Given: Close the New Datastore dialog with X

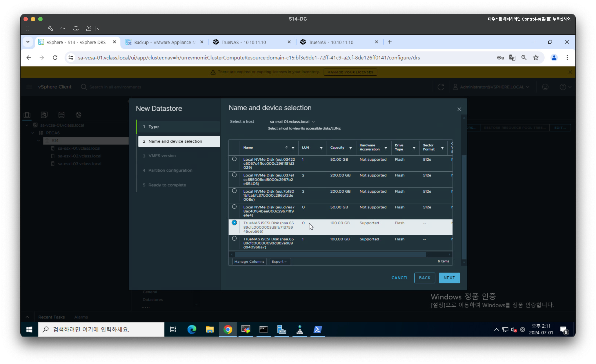Looking at the screenshot, I should [459, 109].
